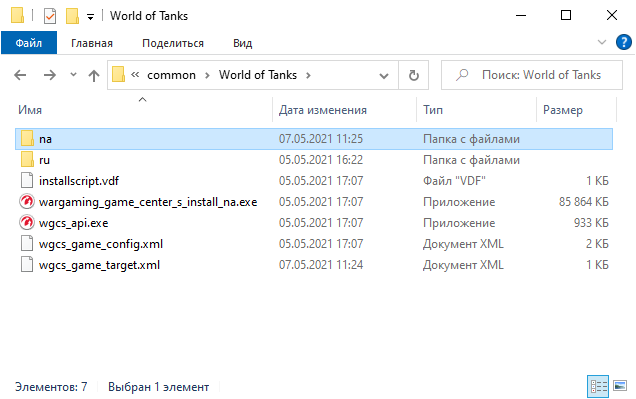Select the na folder icon
This screenshot has width=636, height=399.
click(x=27, y=139)
